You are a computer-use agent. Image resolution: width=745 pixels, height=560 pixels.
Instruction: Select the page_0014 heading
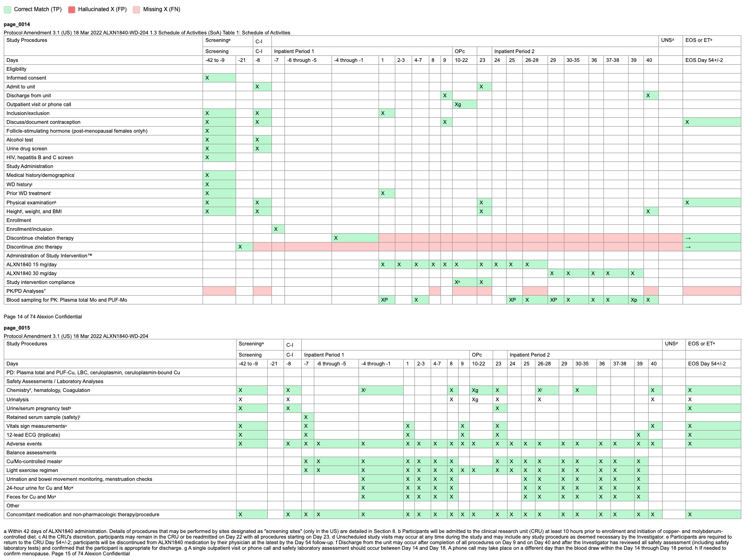coord(17,24)
